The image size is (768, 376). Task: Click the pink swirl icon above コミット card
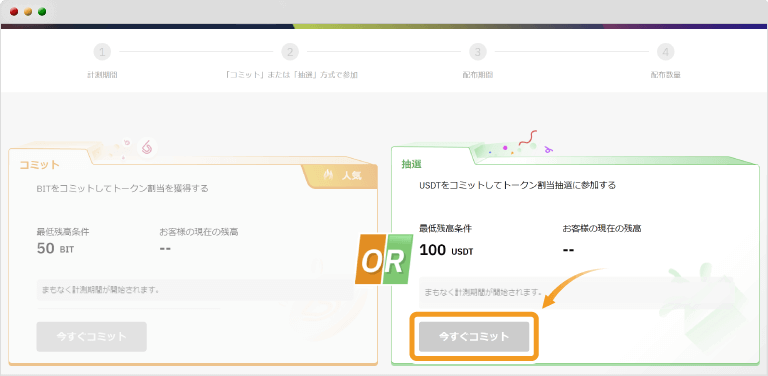[146, 147]
